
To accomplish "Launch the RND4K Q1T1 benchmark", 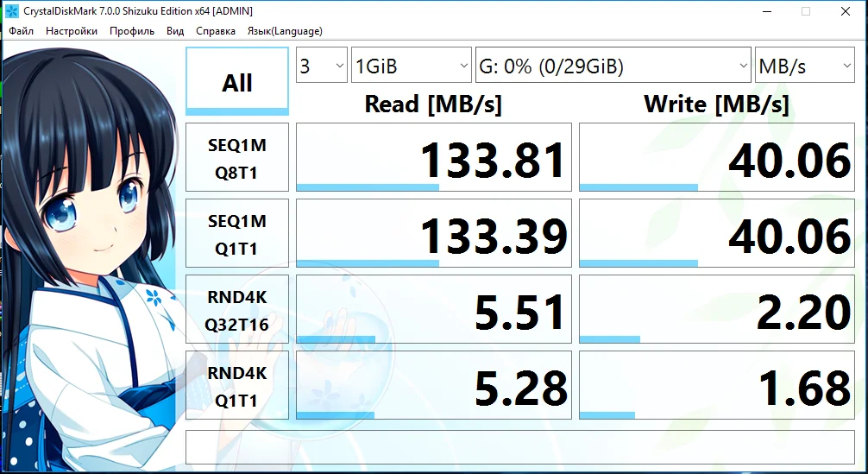I will point(237,385).
